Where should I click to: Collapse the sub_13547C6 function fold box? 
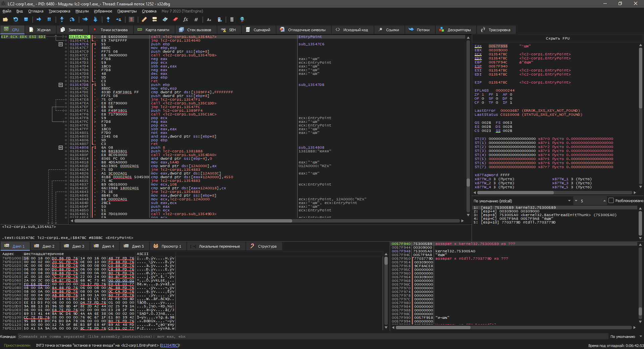tap(61, 44)
